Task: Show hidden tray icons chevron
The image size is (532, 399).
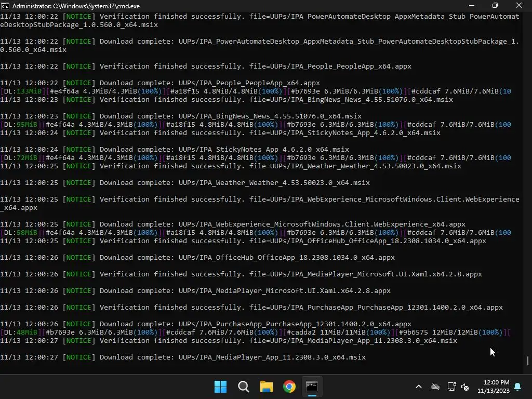Action: click(419, 387)
